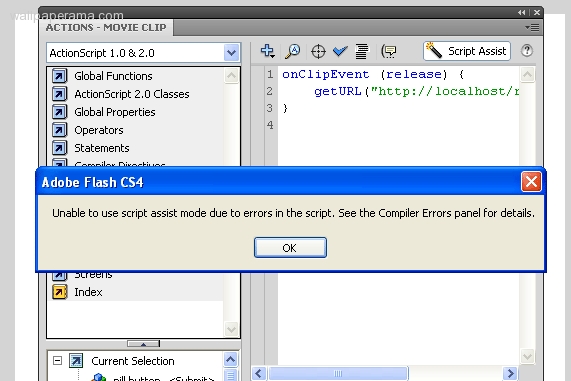Viewport: 571px width, 381px height.
Task: Click the Check syntax checkmark icon
Action: [340, 51]
